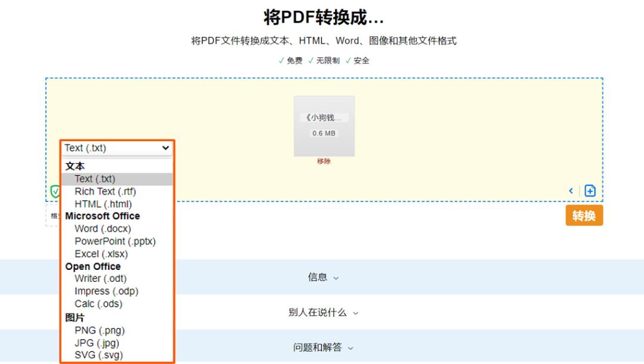
Task: Choose Impress (.odp) format
Action: tap(106, 291)
